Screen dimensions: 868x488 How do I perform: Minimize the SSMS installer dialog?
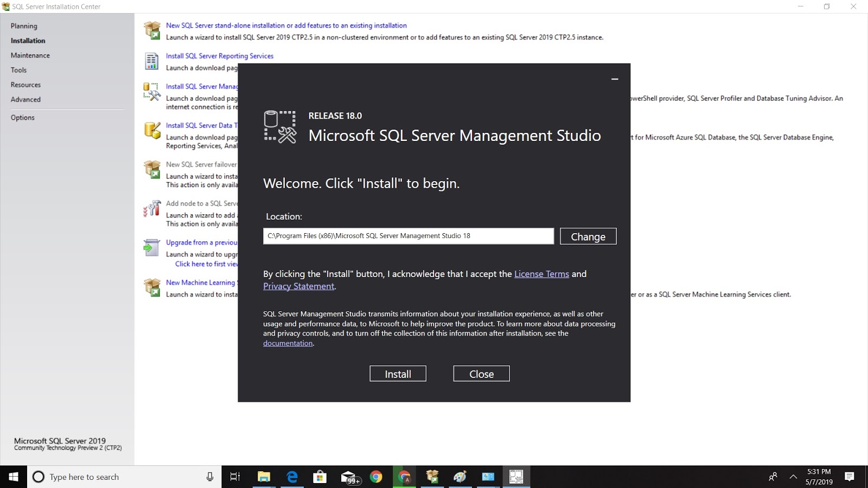pyautogui.click(x=615, y=79)
